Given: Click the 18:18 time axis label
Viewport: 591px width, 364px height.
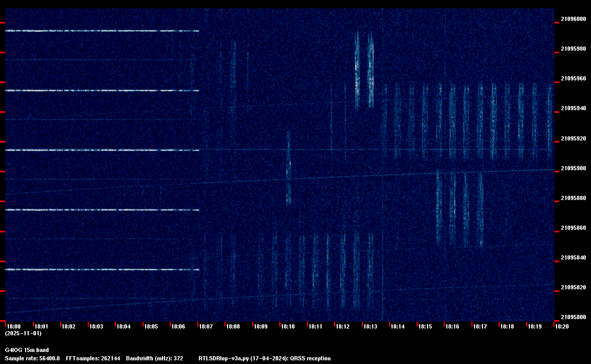Looking at the screenshot, I should [507, 326].
